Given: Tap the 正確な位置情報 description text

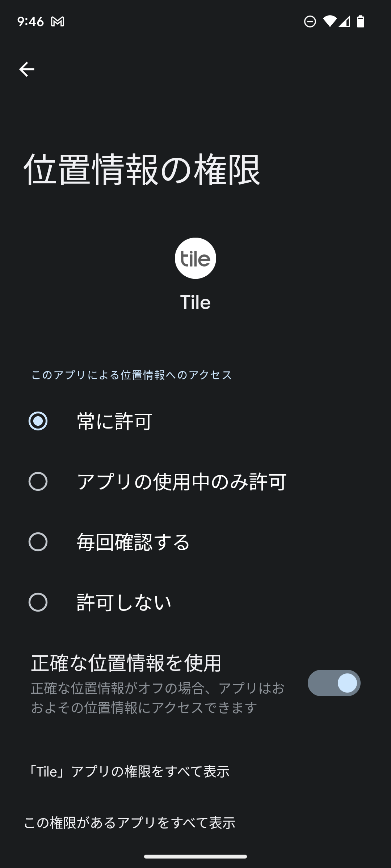Looking at the screenshot, I should click(x=158, y=698).
